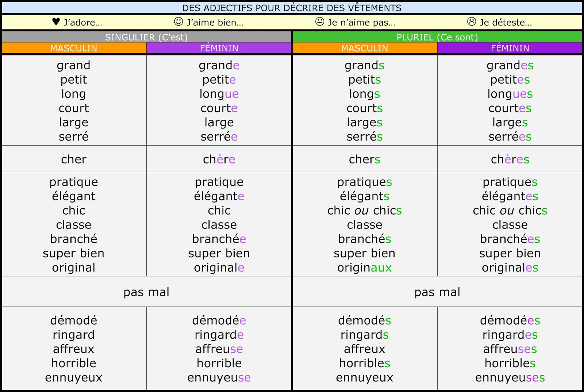This screenshot has width=584, height=392.
Task: Click the neutral face next to Je n'aime pas
Action: (x=318, y=22)
